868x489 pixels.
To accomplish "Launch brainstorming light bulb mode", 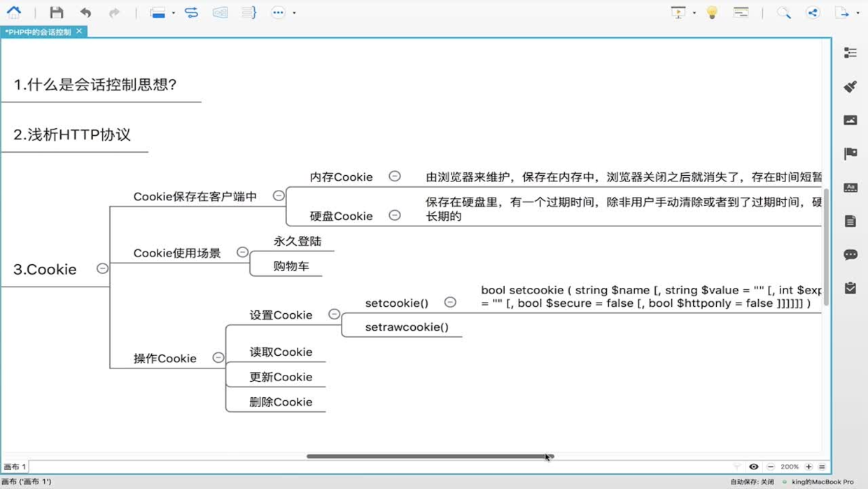I will [x=712, y=13].
